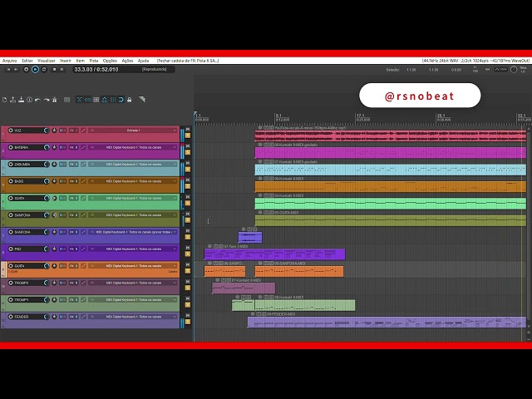This screenshot has height=399, width=532.
Task: Open the Editar menu
Action: (x=27, y=61)
